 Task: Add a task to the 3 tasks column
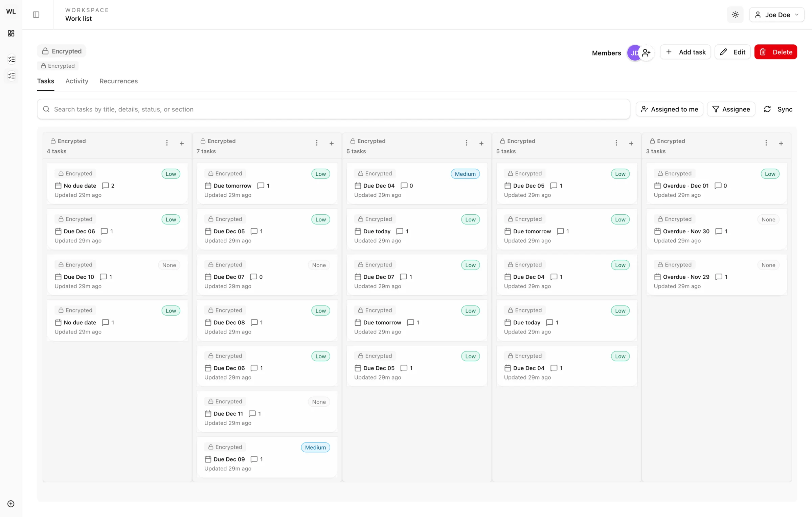pyautogui.click(x=781, y=143)
